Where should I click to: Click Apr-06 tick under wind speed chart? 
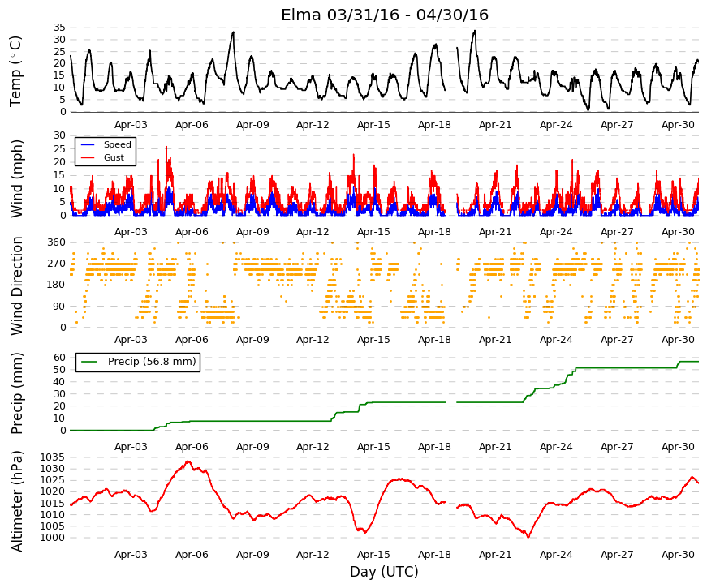192,232
